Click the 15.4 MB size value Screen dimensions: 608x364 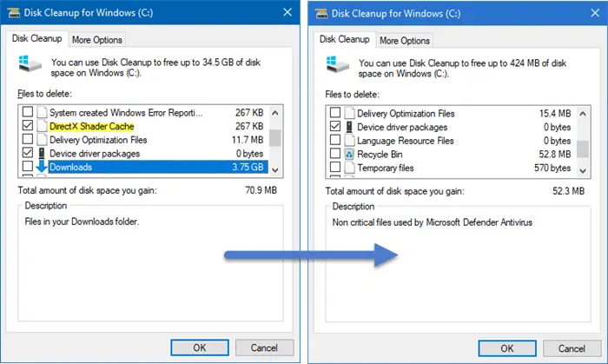click(x=555, y=114)
